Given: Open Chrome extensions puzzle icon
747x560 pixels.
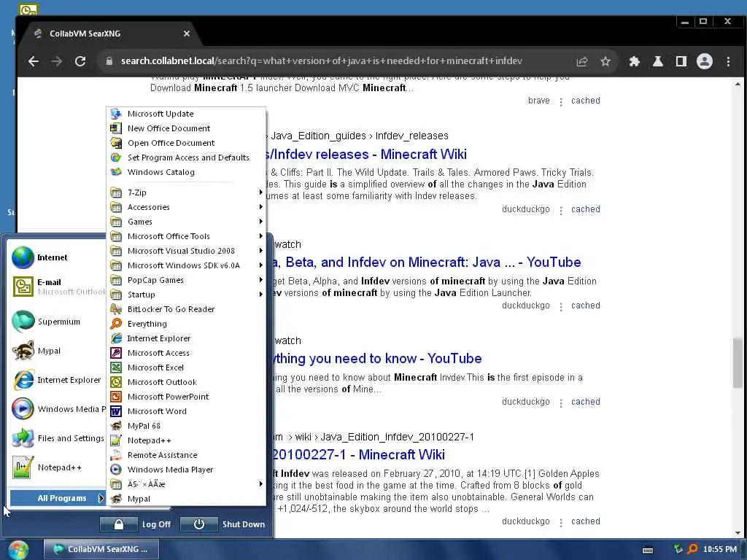Looking at the screenshot, I should click(634, 61).
